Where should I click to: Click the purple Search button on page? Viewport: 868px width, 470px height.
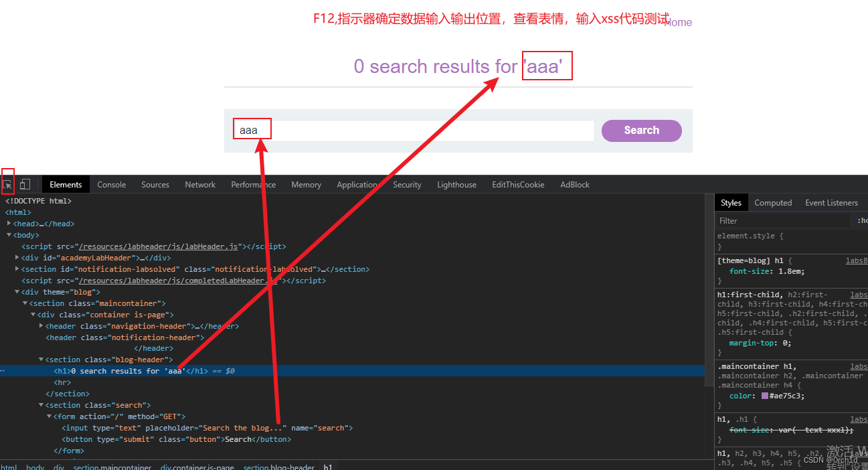coord(642,131)
